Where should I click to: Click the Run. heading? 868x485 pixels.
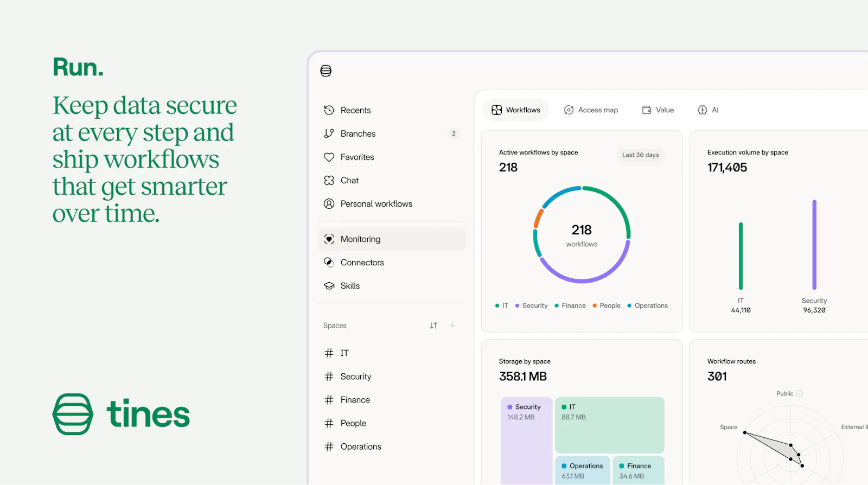pyautogui.click(x=78, y=67)
